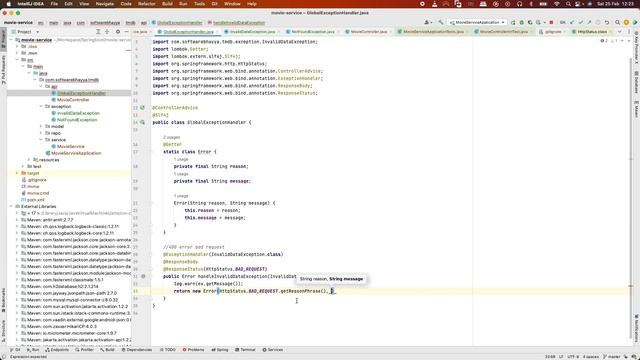Viewport: 640px width, 360px height.
Task: Select MovieController in project tree
Action: pyautogui.click(x=73, y=100)
